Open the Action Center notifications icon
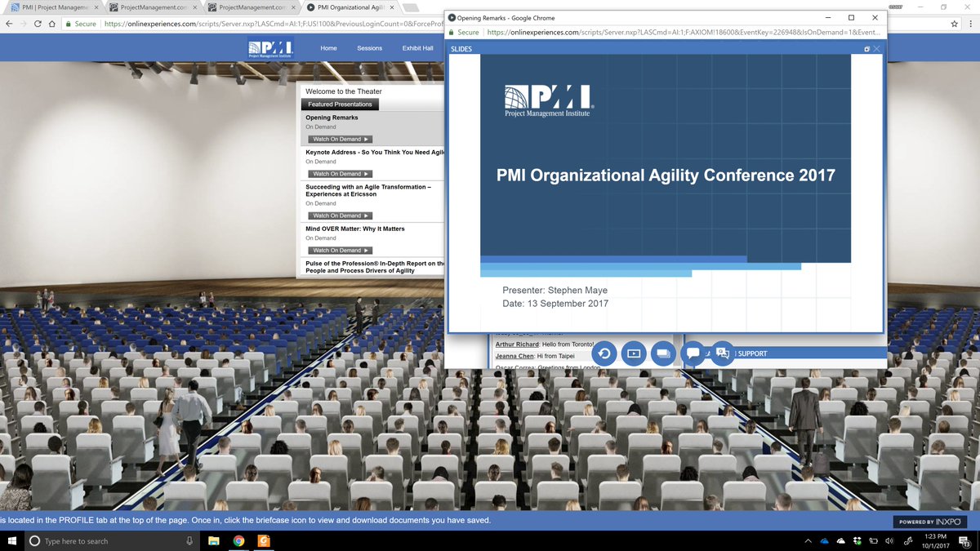The image size is (980, 551). click(x=966, y=540)
